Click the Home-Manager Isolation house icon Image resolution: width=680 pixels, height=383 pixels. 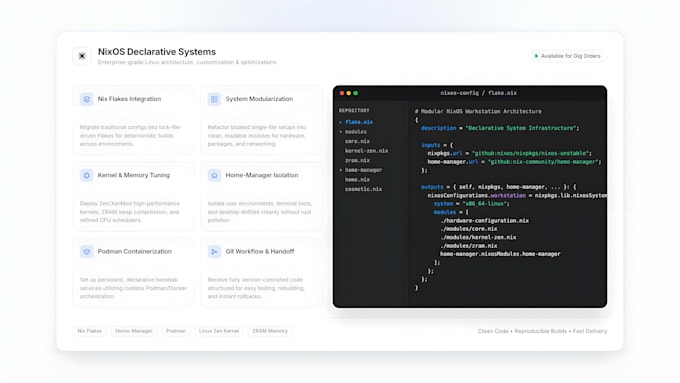pyautogui.click(x=214, y=175)
